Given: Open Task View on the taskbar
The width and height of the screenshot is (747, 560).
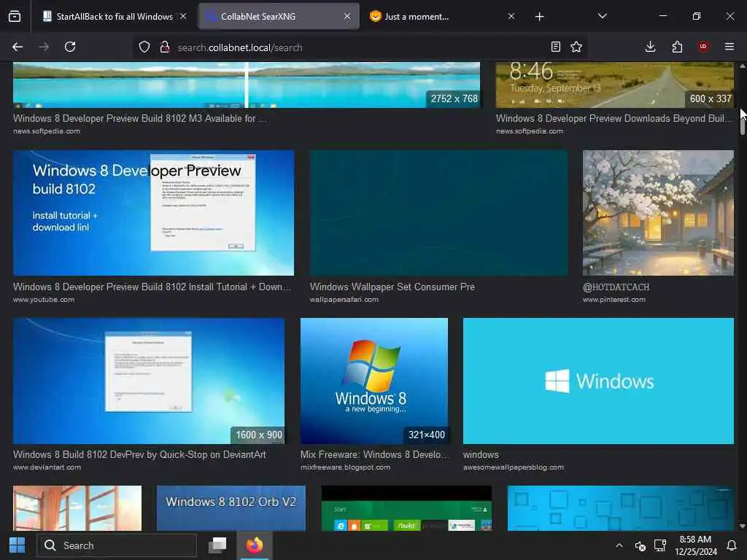Looking at the screenshot, I should pyautogui.click(x=217, y=545).
